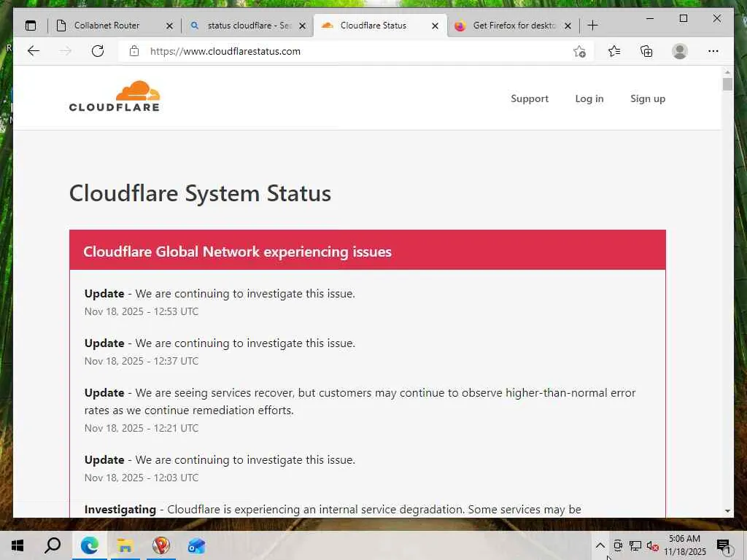Go back with the browser back arrow
Image resolution: width=747 pixels, height=560 pixels.
coord(34,52)
